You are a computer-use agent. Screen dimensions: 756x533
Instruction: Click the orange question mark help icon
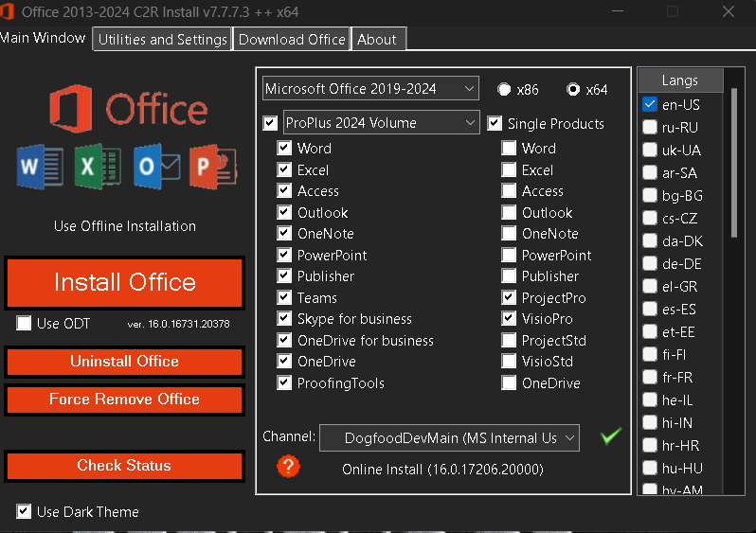(288, 467)
